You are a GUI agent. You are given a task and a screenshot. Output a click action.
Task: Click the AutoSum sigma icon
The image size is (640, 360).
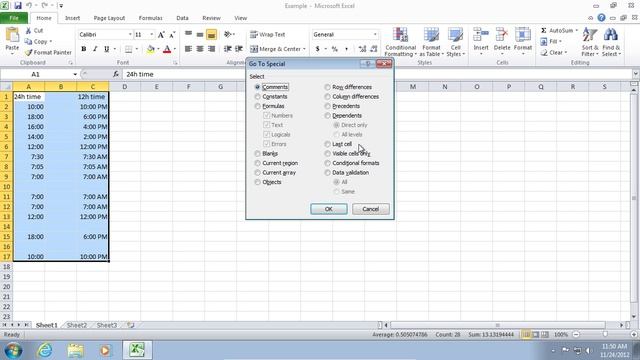point(544,31)
